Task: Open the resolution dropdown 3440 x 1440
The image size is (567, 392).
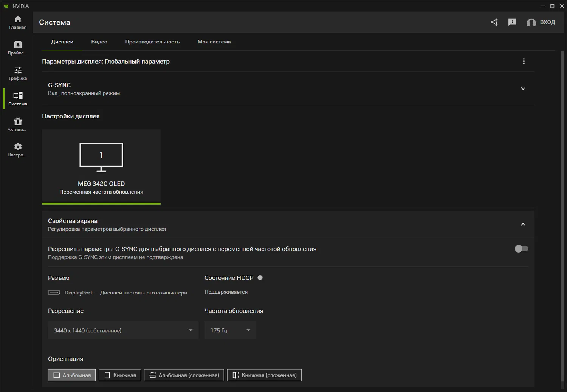Action: [123, 330]
